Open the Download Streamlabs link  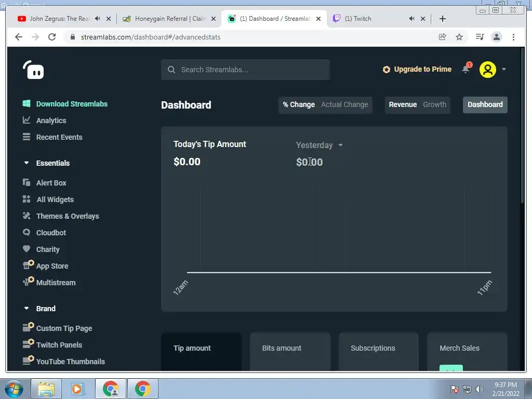[x=72, y=104]
